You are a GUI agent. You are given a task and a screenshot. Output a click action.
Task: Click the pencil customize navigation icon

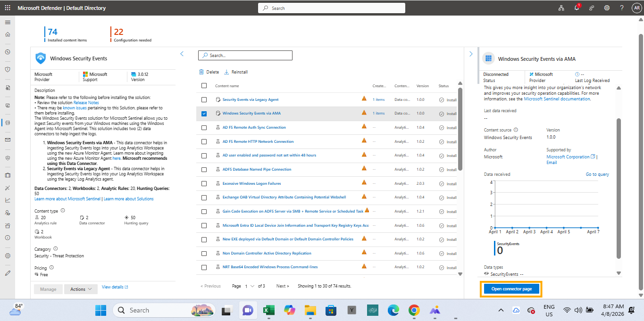click(8, 273)
